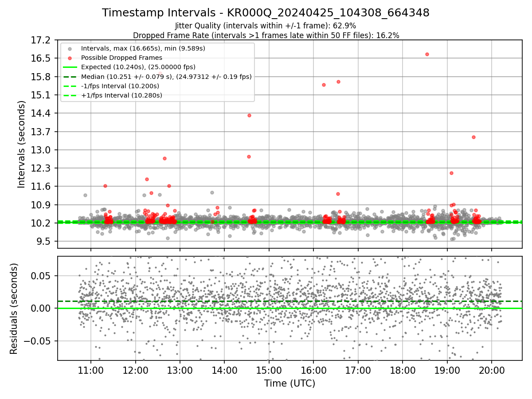Click the red point at 14.3 seconds near 14:30
The height and width of the screenshot is (399, 532).
[x=249, y=115]
